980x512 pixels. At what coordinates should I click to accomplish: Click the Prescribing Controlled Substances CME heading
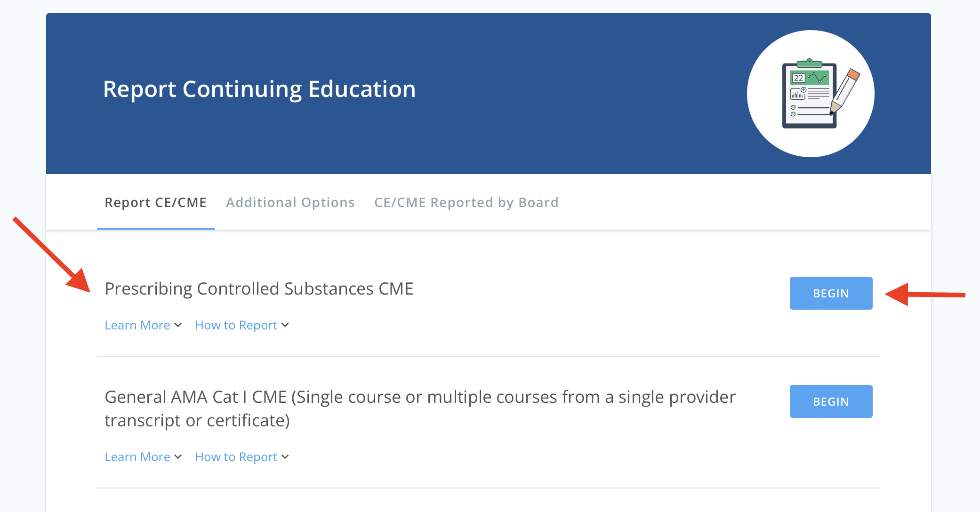click(259, 288)
